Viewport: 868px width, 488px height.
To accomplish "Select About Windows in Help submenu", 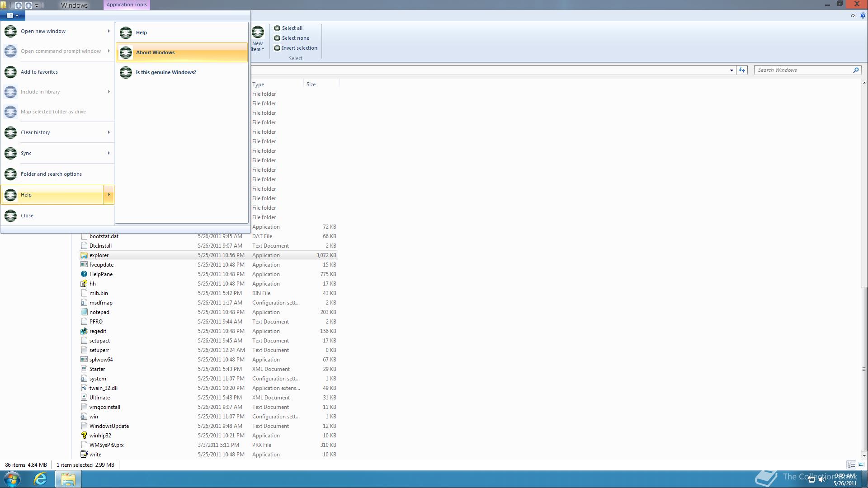I will point(182,52).
